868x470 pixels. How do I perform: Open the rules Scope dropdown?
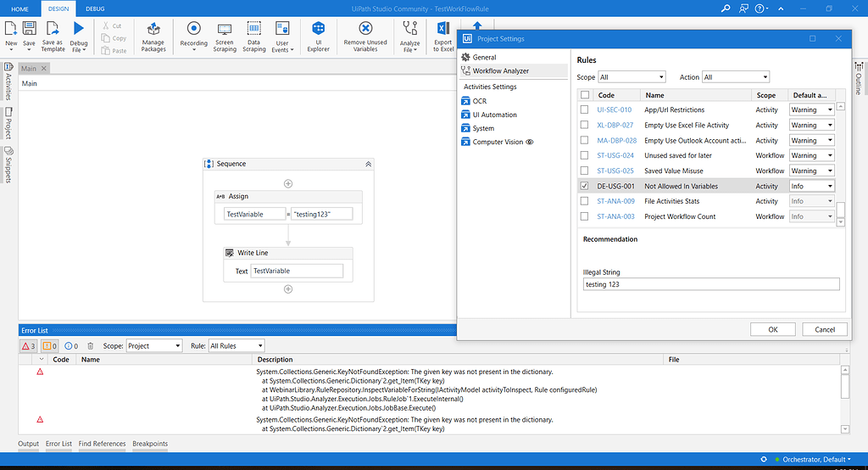click(632, 77)
